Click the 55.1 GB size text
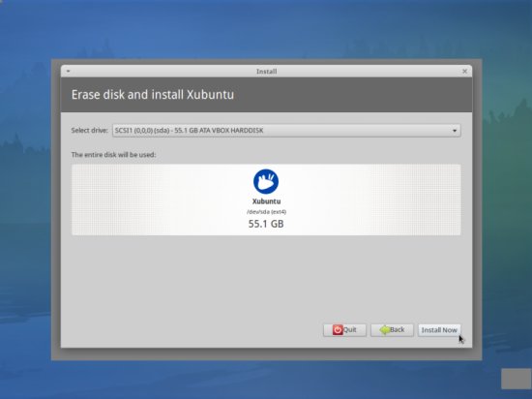Image resolution: width=532 pixels, height=399 pixels. (266, 224)
